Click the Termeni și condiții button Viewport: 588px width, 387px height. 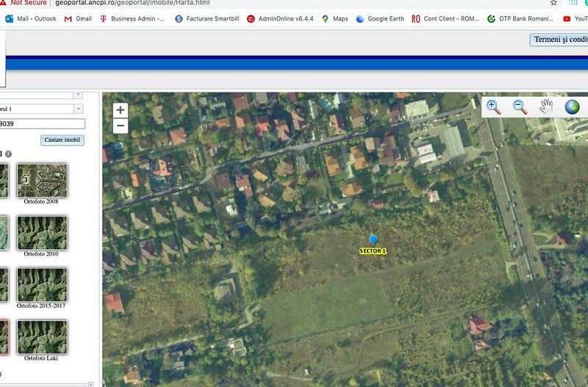click(x=559, y=40)
